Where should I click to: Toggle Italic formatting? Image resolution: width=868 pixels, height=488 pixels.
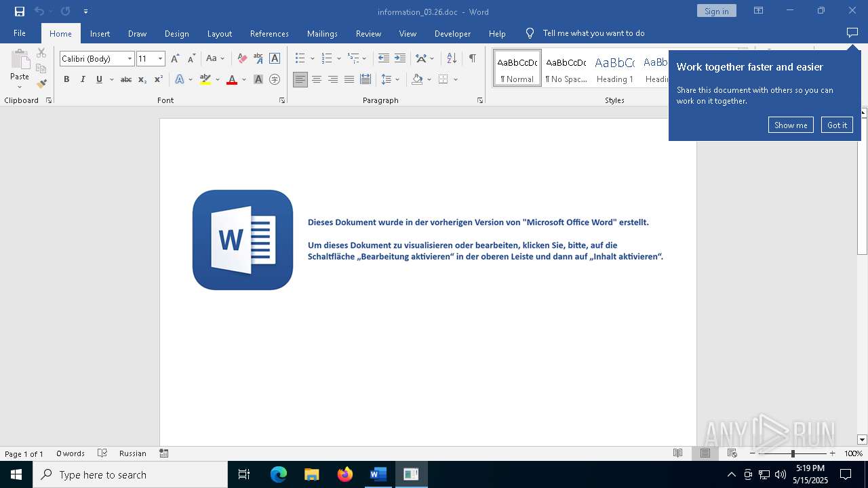[x=83, y=79]
